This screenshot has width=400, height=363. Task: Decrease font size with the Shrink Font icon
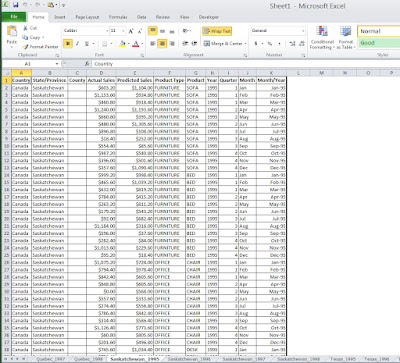[140, 31]
